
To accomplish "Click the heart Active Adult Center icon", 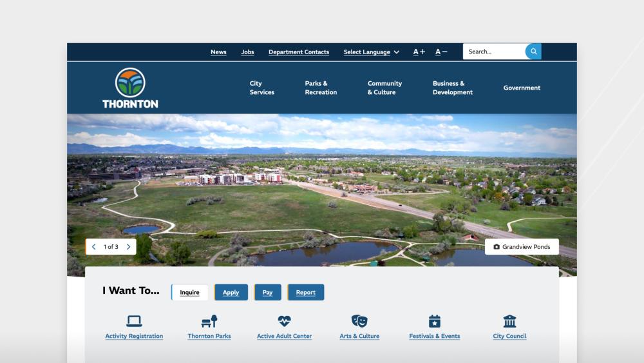I will coord(284,321).
